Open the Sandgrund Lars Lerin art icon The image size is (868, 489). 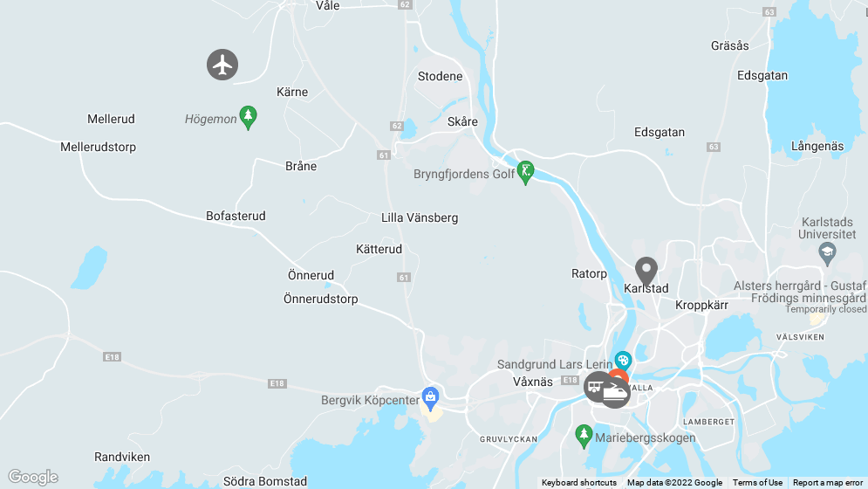pos(624,361)
